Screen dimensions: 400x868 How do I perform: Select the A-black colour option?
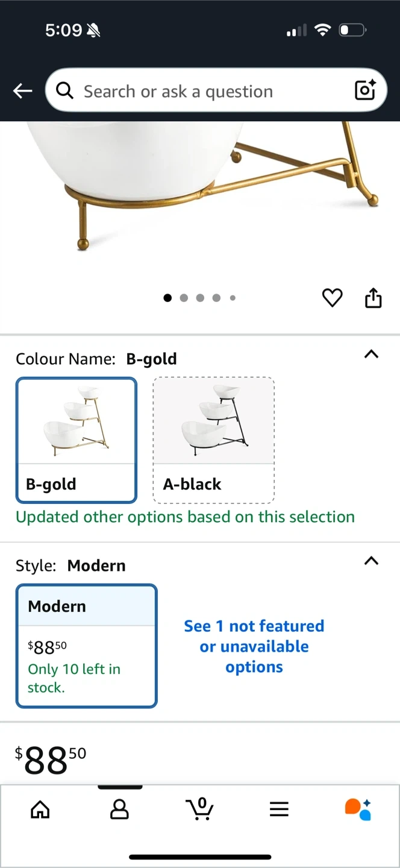214,439
